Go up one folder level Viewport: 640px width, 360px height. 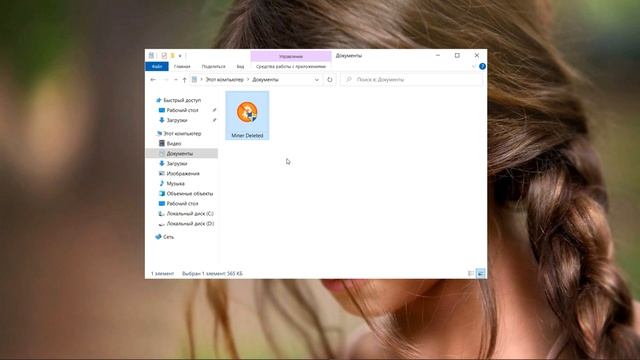(184, 80)
